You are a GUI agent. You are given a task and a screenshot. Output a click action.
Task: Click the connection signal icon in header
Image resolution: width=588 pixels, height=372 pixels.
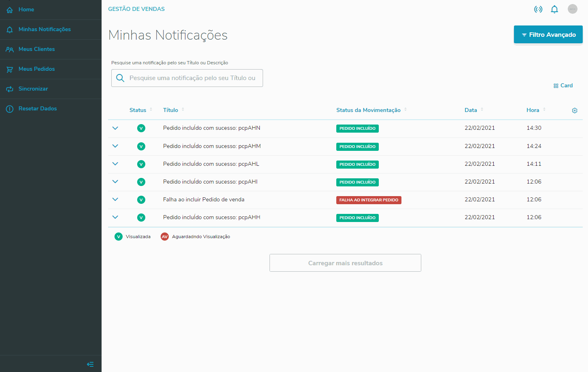click(538, 9)
